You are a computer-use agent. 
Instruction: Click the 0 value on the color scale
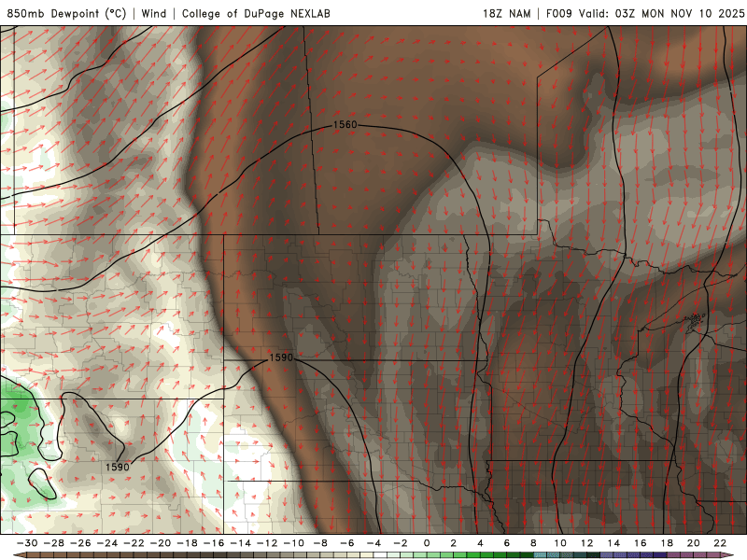(x=427, y=543)
